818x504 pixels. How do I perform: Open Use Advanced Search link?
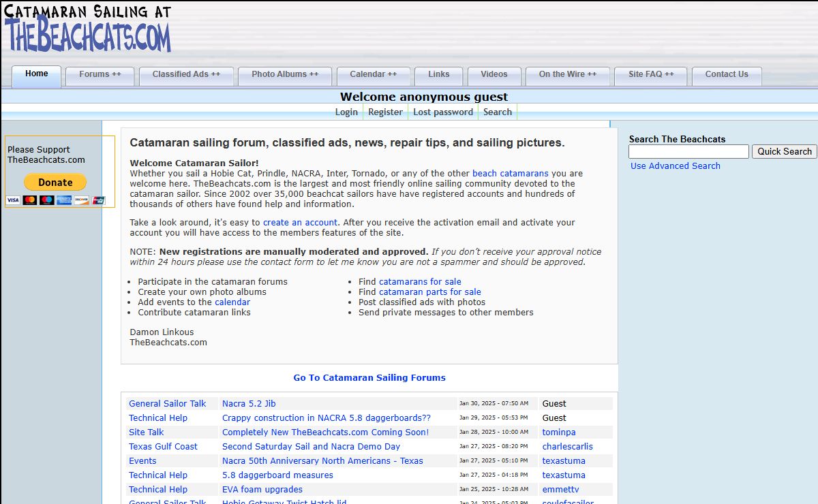pos(675,166)
